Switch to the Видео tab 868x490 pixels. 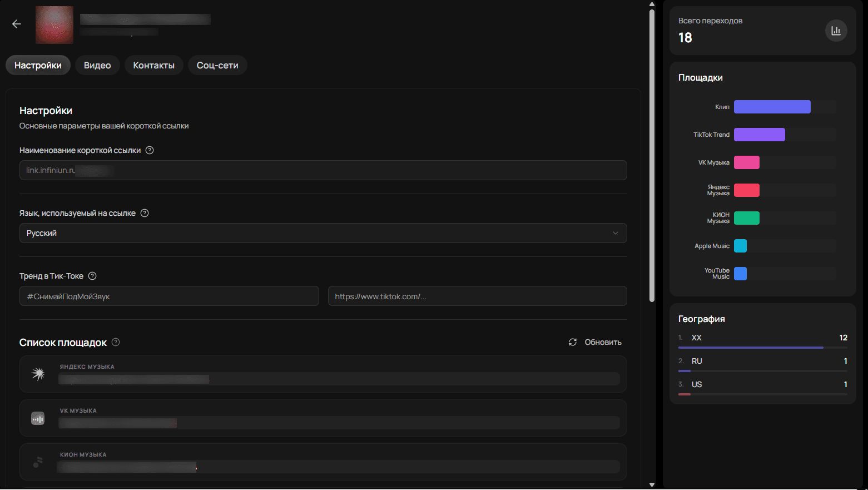[x=97, y=65]
